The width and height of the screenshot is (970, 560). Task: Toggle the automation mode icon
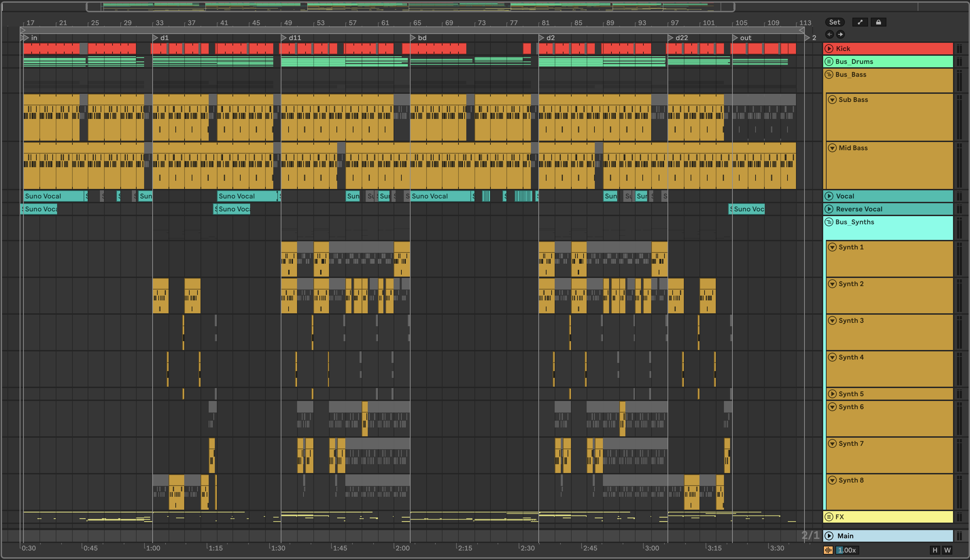pyautogui.click(x=860, y=22)
